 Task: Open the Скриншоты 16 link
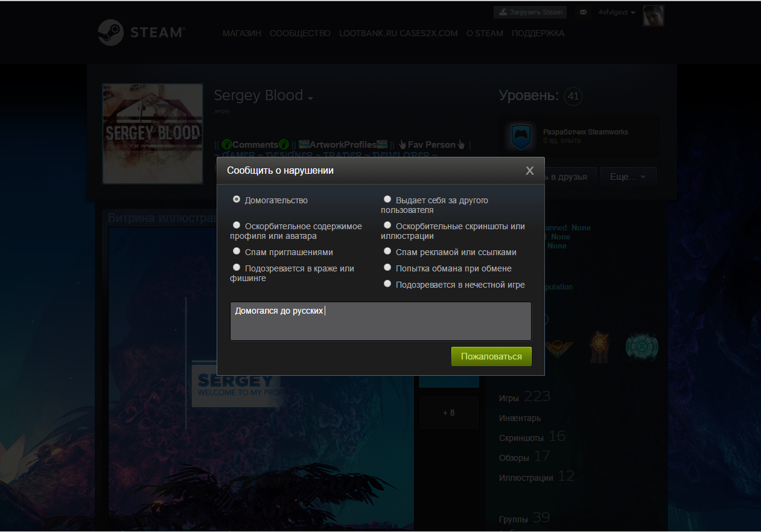point(532,437)
